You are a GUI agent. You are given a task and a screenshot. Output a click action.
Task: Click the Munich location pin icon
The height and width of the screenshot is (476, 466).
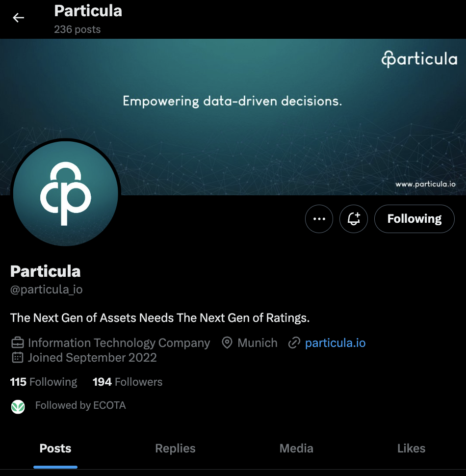(x=227, y=343)
